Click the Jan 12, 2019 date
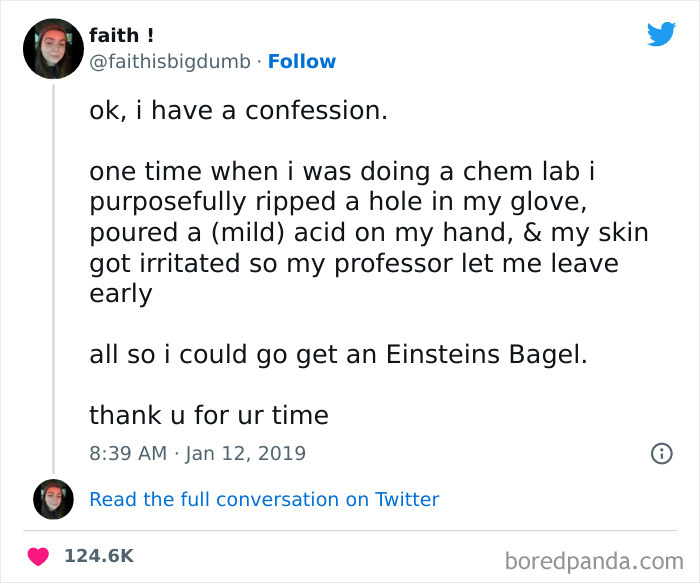The image size is (700, 583). tap(244, 453)
